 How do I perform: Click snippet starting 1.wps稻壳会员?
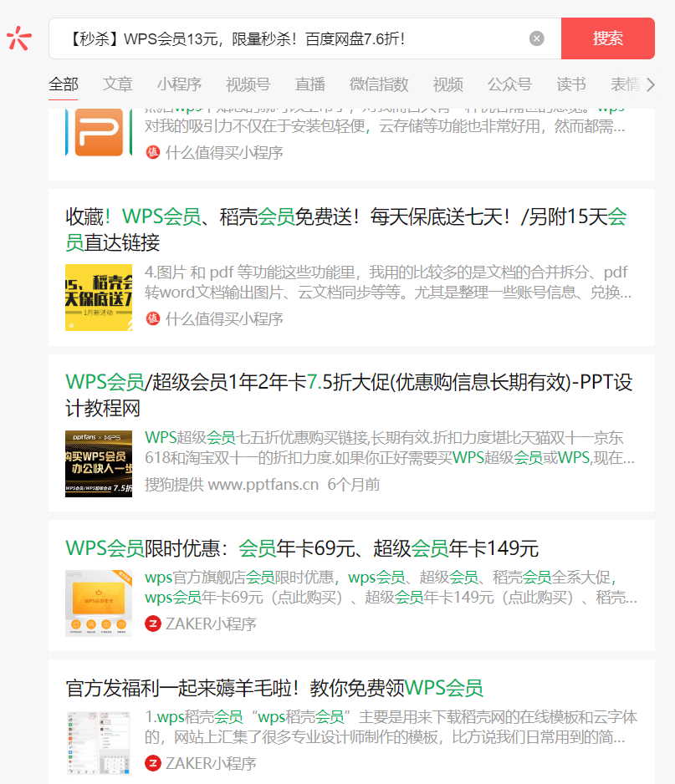click(391, 726)
